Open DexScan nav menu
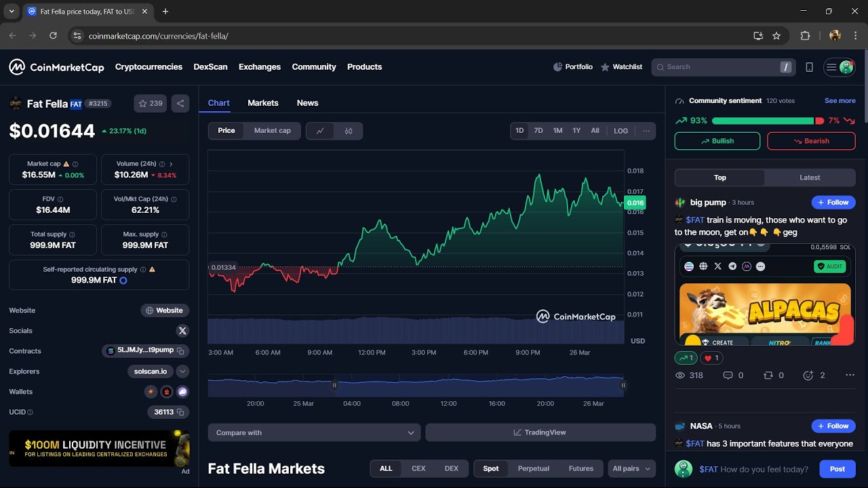This screenshot has width=868, height=488. click(x=210, y=67)
